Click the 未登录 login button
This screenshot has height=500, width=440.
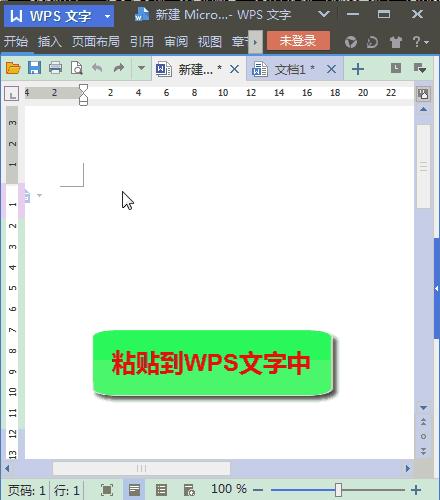tap(298, 41)
